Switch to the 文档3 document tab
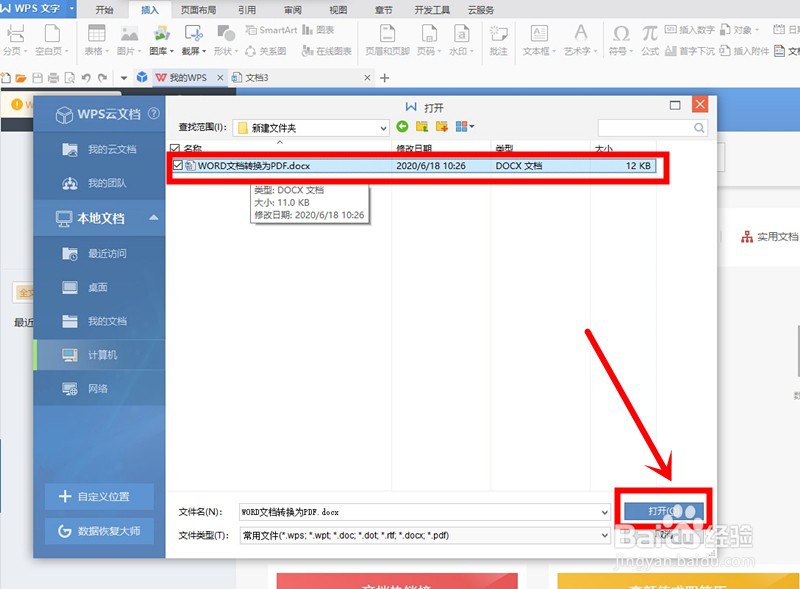 tap(301, 78)
